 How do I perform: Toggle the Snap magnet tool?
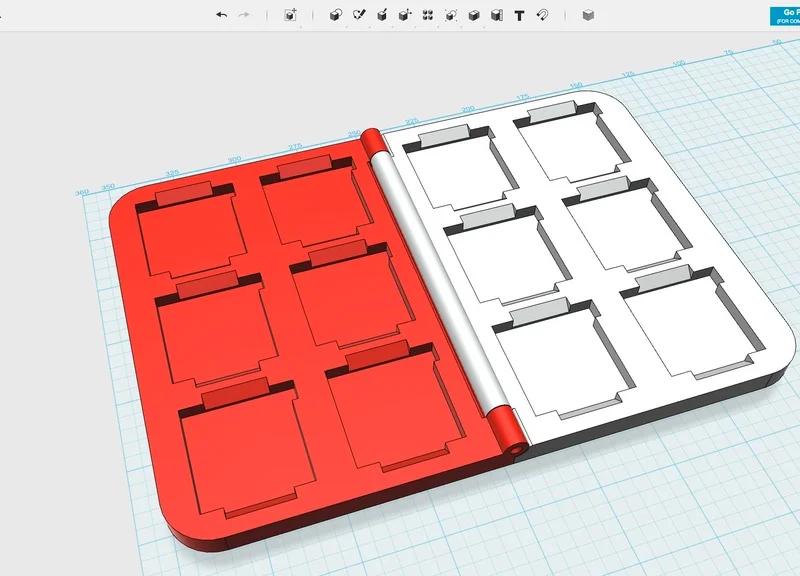pyautogui.click(x=542, y=15)
